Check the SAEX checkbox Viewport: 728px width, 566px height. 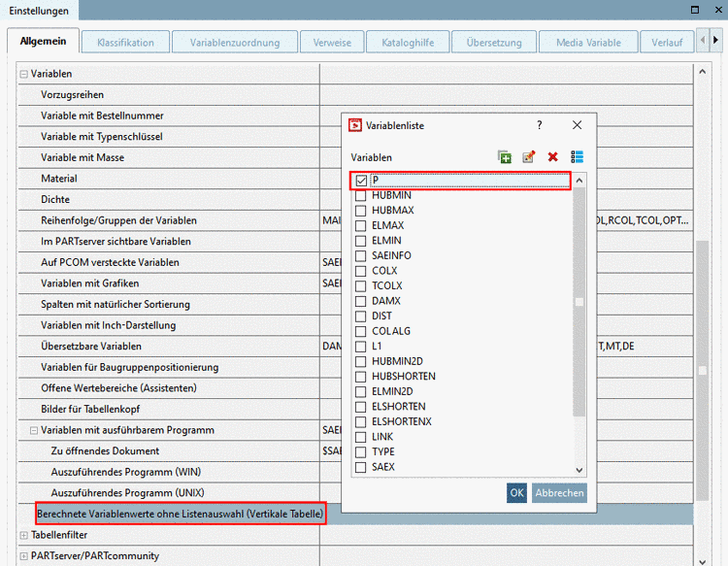tap(361, 467)
